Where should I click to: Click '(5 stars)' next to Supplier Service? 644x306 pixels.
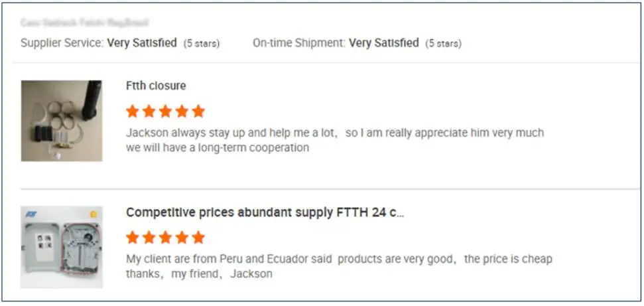pos(202,44)
